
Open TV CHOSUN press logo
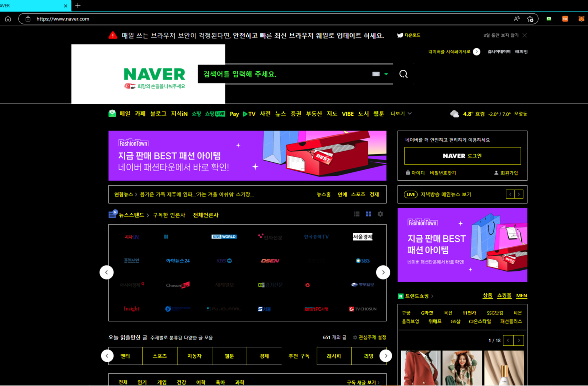(363, 309)
